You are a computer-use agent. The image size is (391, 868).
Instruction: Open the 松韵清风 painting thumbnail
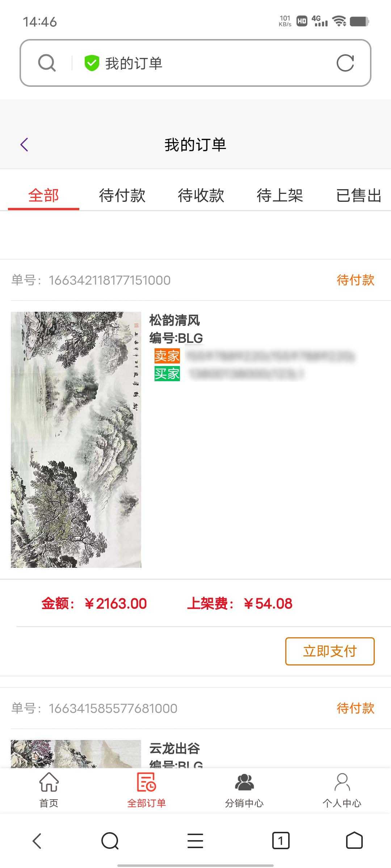pyautogui.click(x=76, y=439)
